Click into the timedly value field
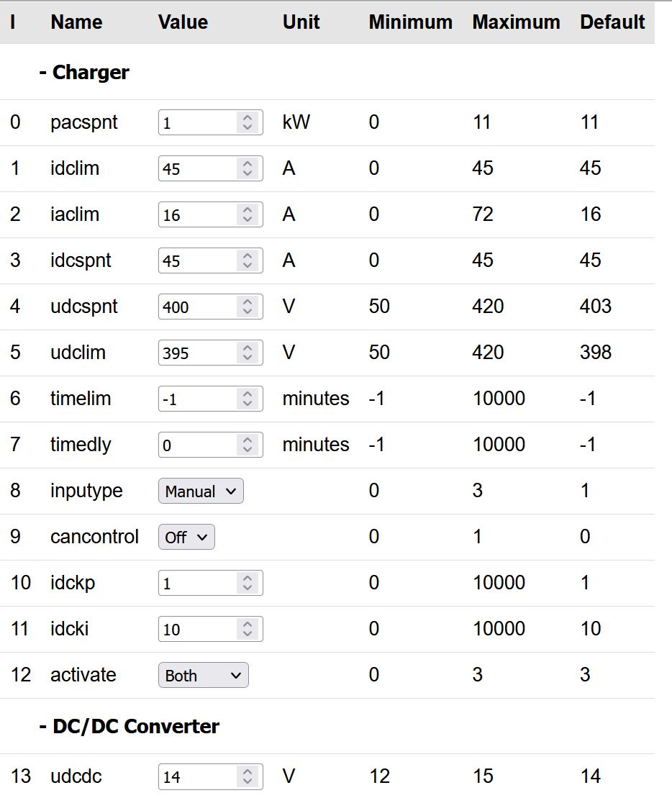This screenshot has width=672, height=798. pos(197,445)
